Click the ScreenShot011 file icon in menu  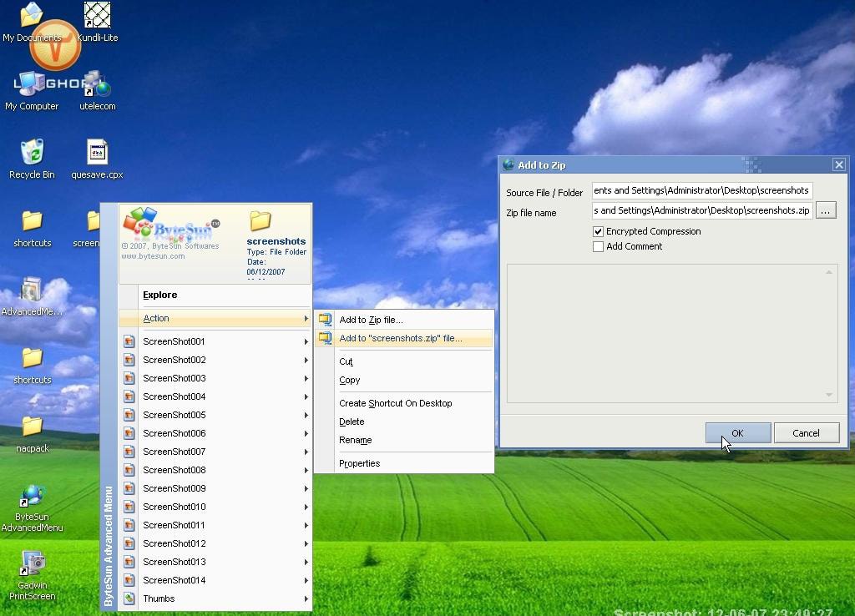click(129, 526)
